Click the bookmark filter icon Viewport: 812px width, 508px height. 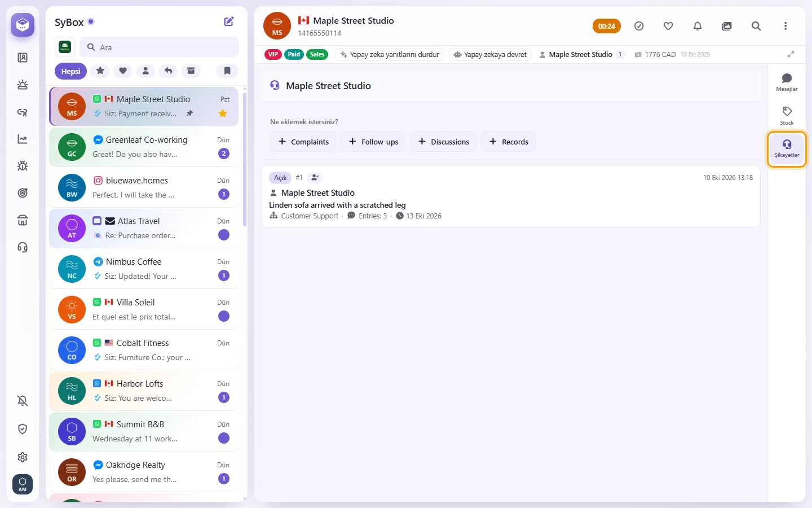[x=227, y=71]
